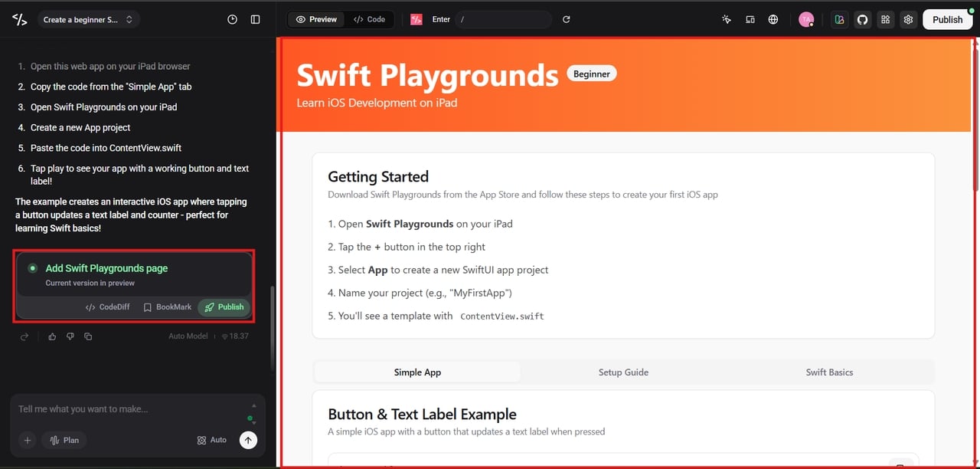The width and height of the screenshot is (980, 469).
Task: Open the Auto model selector
Action: [x=212, y=440]
